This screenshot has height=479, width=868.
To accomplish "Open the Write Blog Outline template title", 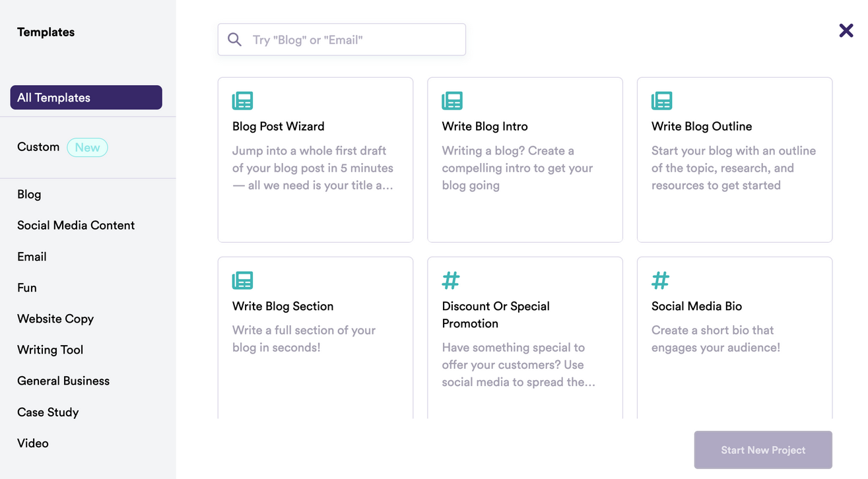I will (x=702, y=127).
